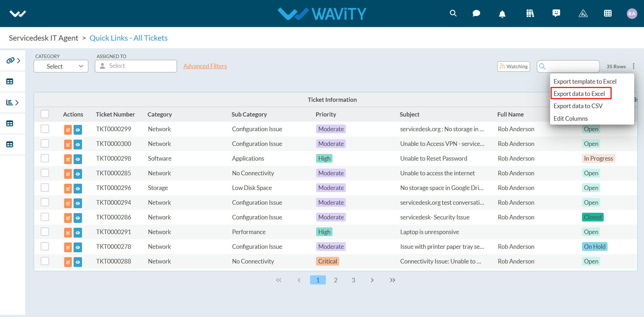Click the Wavity logo in top-left corner
This screenshot has width=644, height=317.
click(x=18, y=14)
